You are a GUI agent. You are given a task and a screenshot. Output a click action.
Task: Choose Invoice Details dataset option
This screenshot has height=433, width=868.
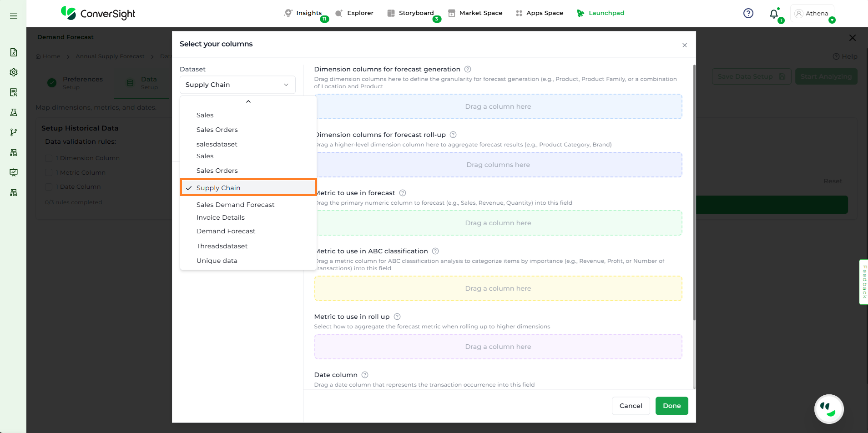(220, 217)
